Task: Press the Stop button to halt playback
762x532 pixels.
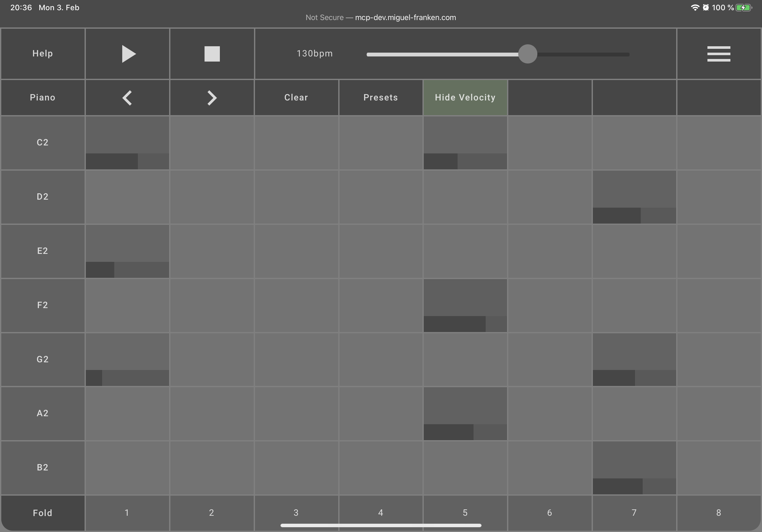Action: 211,53
